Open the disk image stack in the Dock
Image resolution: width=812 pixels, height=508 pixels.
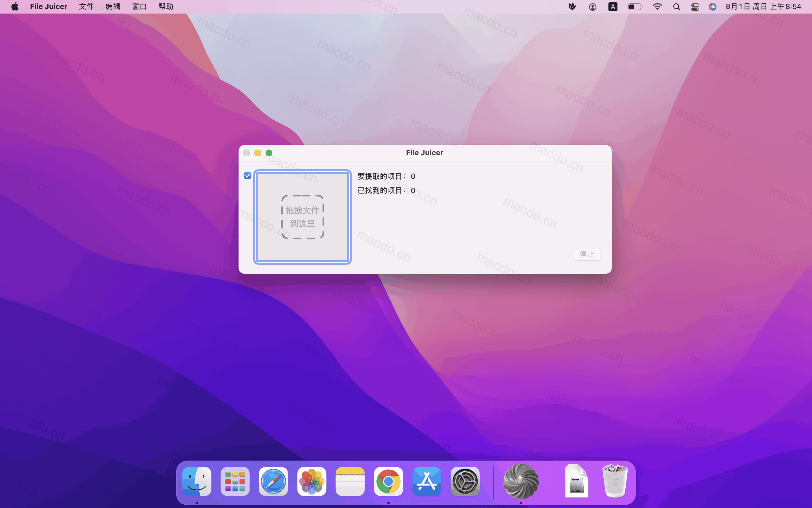tap(577, 481)
